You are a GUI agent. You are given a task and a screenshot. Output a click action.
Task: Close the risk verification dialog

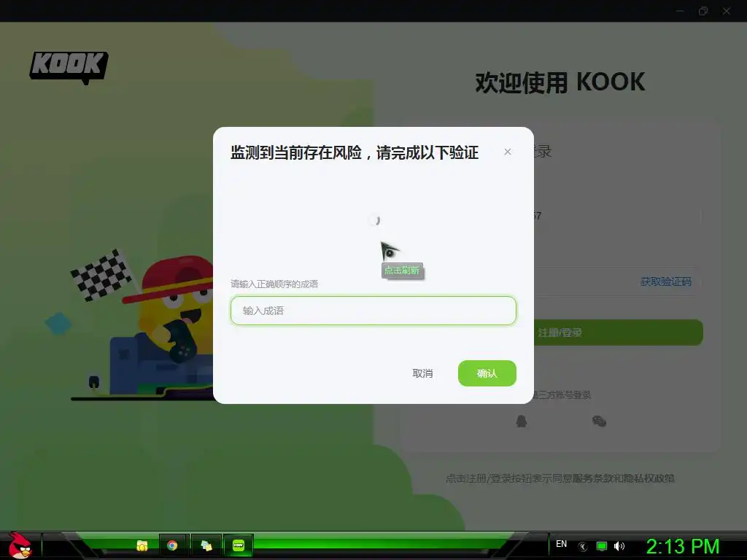pos(508,152)
